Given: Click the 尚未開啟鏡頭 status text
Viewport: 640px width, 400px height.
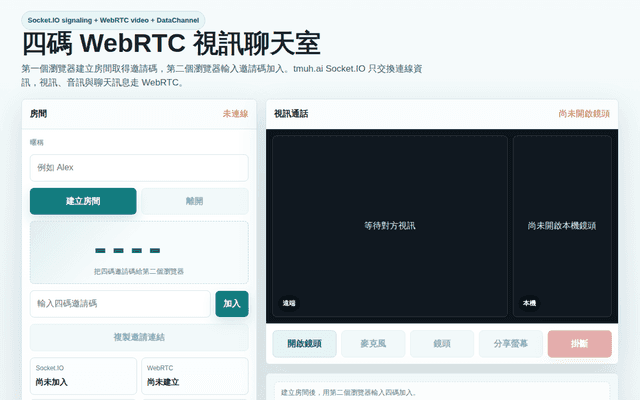Looking at the screenshot, I should coord(584,114).
